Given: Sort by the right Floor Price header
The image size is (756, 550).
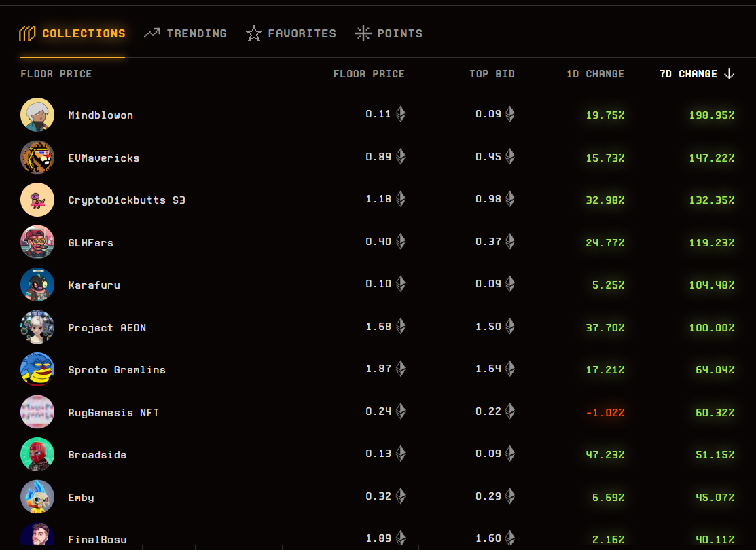Looking at the screenshot, I should [x=369, y=74].
